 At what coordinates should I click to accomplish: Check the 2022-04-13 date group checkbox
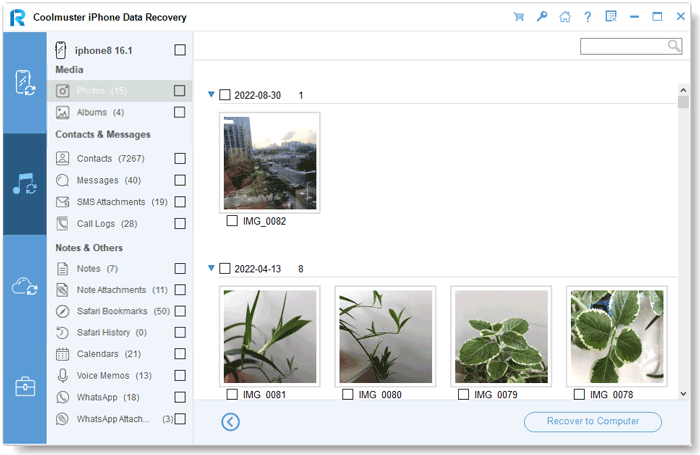point(225,268)
